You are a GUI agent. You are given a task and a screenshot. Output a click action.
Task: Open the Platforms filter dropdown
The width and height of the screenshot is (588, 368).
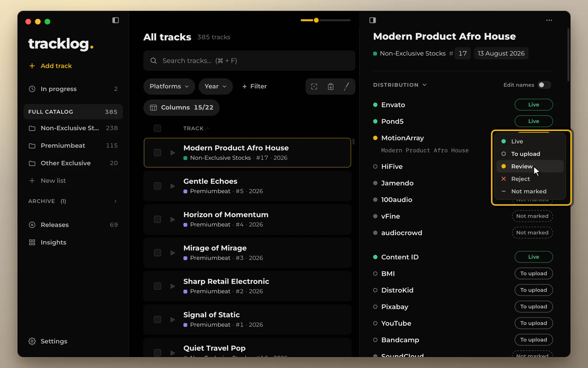tap(169, 86)
